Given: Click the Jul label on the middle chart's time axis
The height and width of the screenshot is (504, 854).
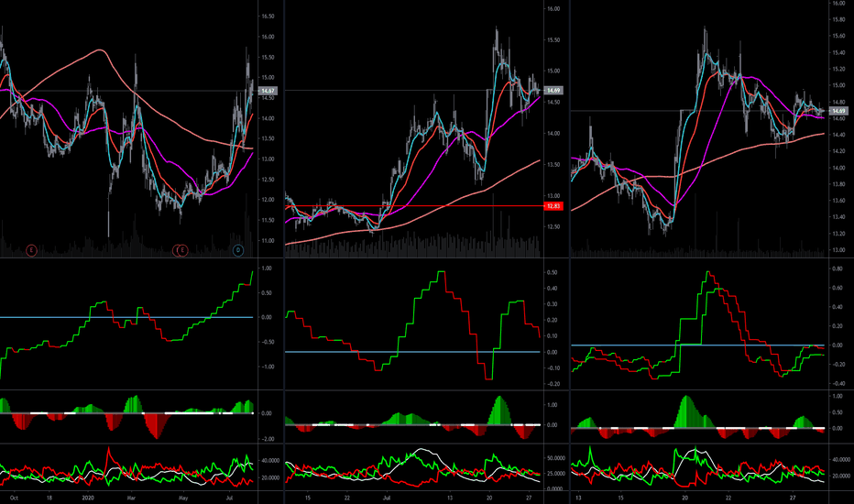Looking at the screenshot, I should pos(387,498).
